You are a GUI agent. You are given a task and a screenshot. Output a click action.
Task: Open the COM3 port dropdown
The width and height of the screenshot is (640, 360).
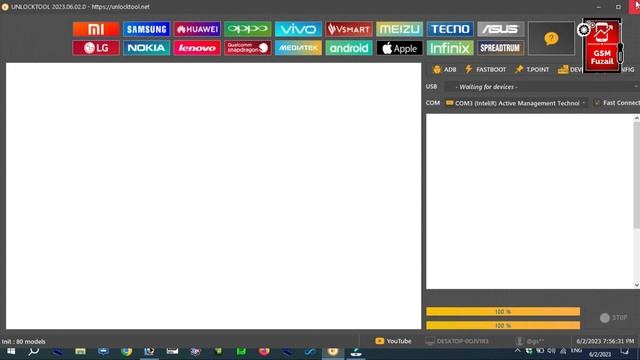tap(516, 103)
